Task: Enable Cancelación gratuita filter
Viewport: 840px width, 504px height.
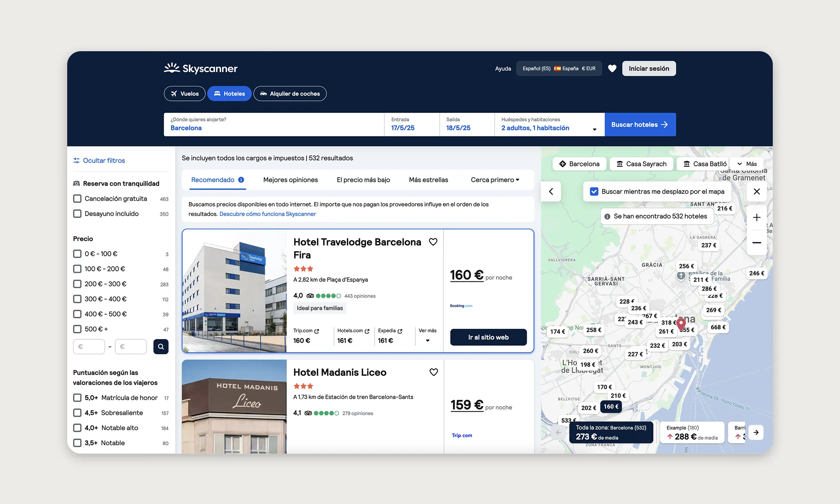Action: 77,199
